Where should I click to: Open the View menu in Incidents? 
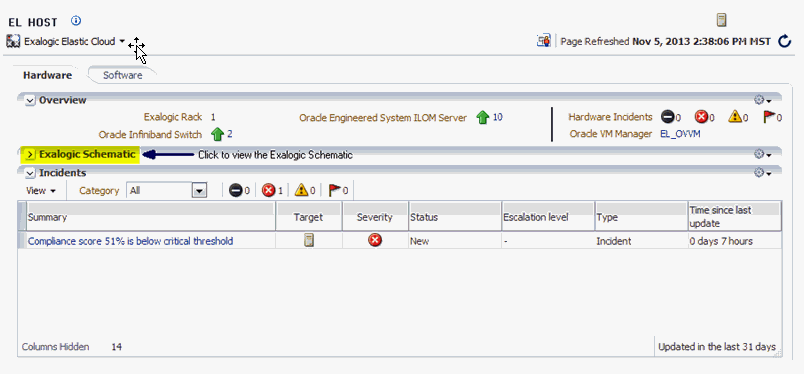41,191
